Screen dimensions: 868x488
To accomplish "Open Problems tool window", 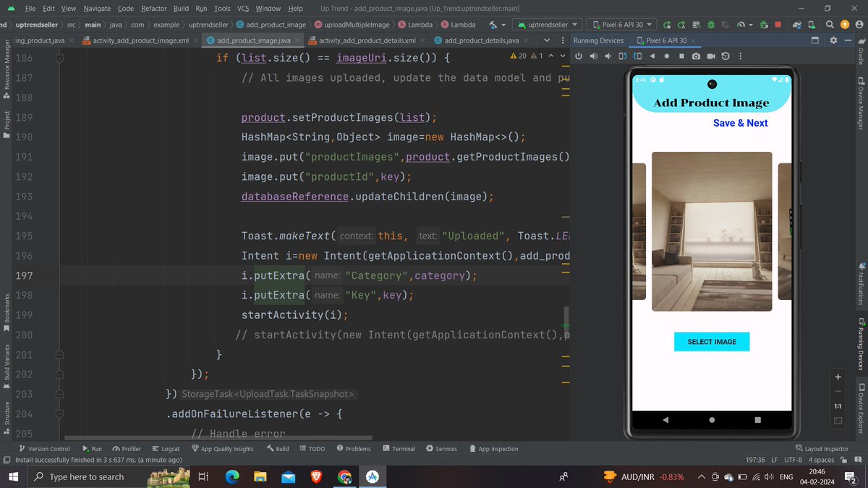I will tap(354, 449).
